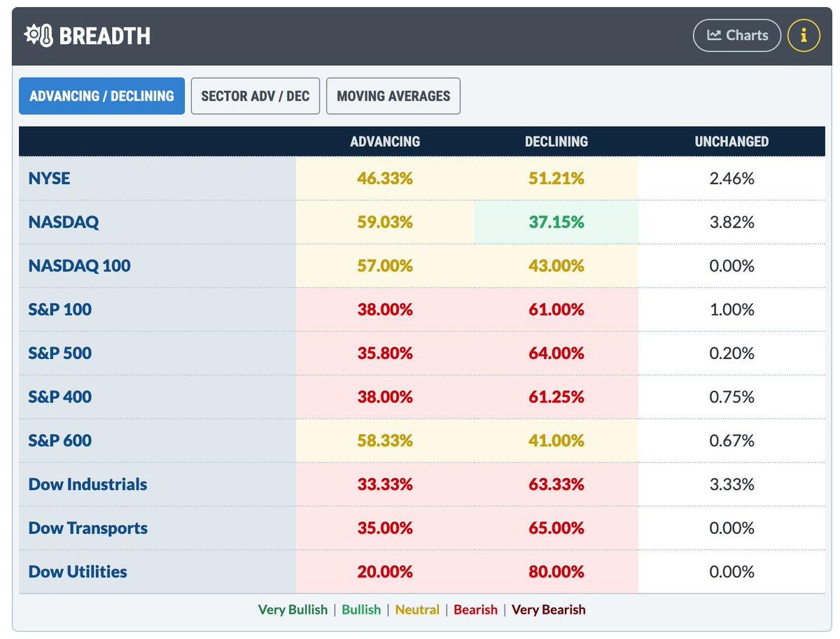The width and height of the screenshot is (840, 639).
Task: Click the Unchanged column header
Action: pos(731,141)
